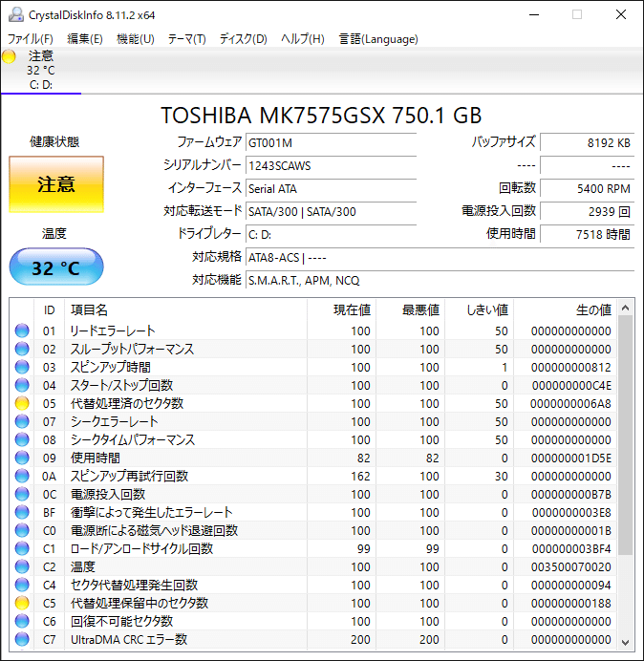The image size is (644, 661).
Task: Open the ファイル(F) menu
Action: [31, 39]
